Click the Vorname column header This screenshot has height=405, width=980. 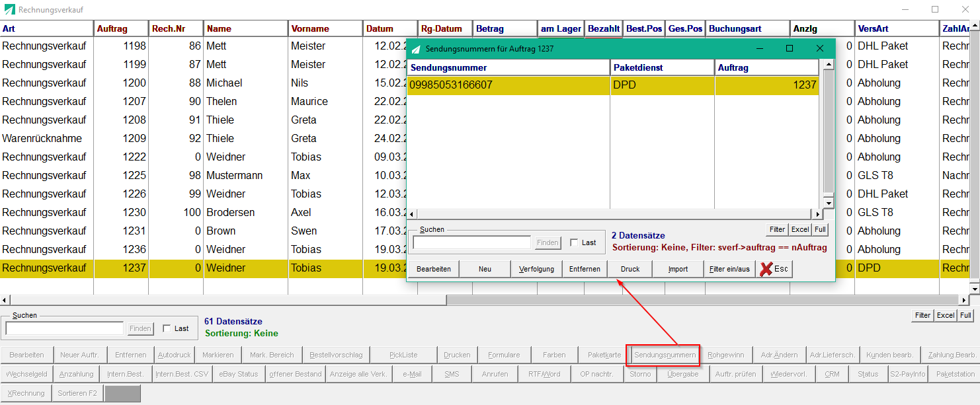pos(325,28)
